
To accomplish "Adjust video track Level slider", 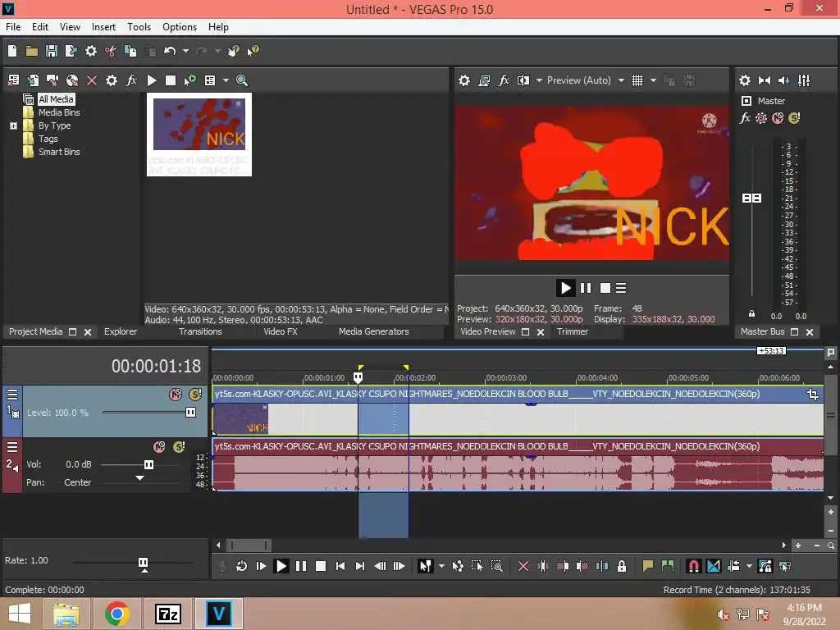I will (x=190, y=413).
